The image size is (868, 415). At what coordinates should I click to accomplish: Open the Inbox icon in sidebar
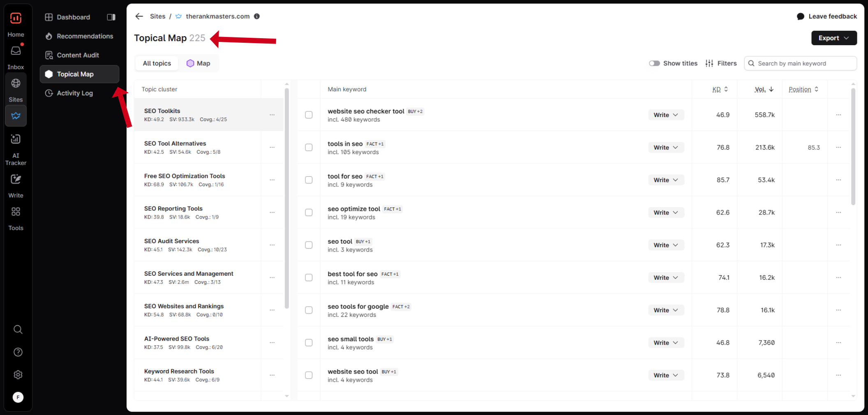click(x=16, y=51)
